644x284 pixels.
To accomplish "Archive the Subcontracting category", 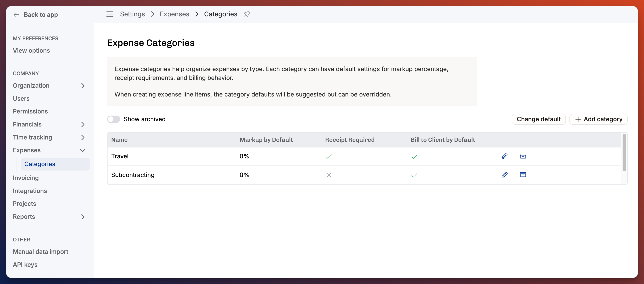I will coord(523,175).
